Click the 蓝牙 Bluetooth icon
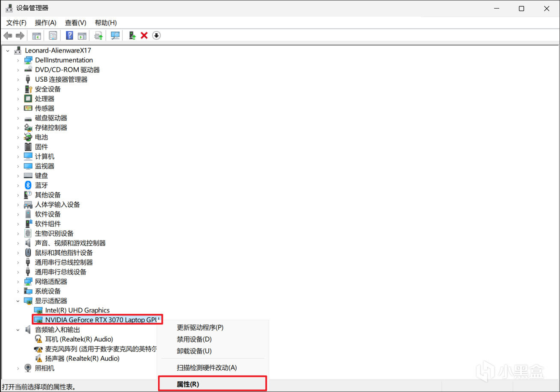The height and width of the screenshot is (392, 560). pos(28,185)
